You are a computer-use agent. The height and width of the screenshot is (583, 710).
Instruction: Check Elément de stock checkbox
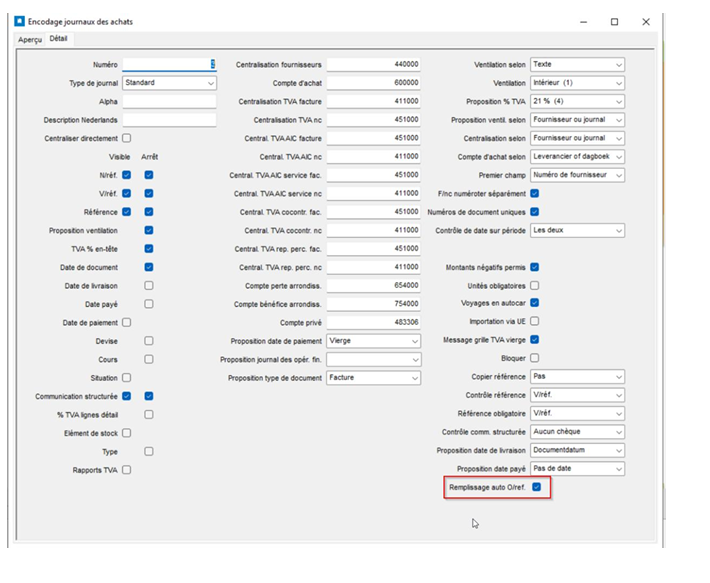[127, 433]
